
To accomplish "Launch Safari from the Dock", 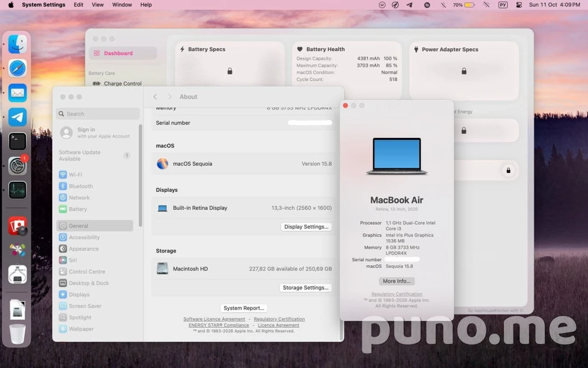I will coord(17,69).
